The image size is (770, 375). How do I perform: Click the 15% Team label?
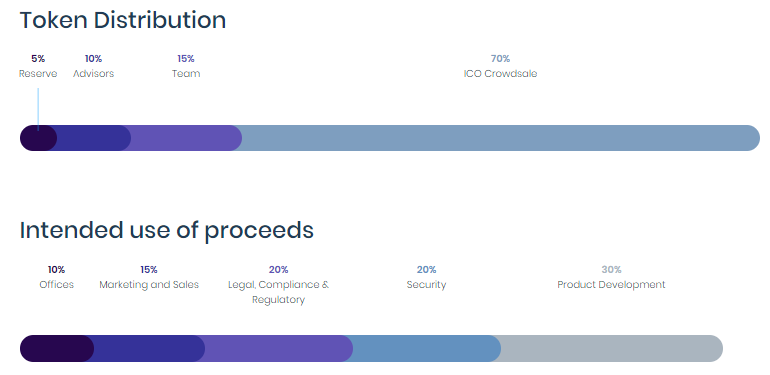[x=186, y=66]
